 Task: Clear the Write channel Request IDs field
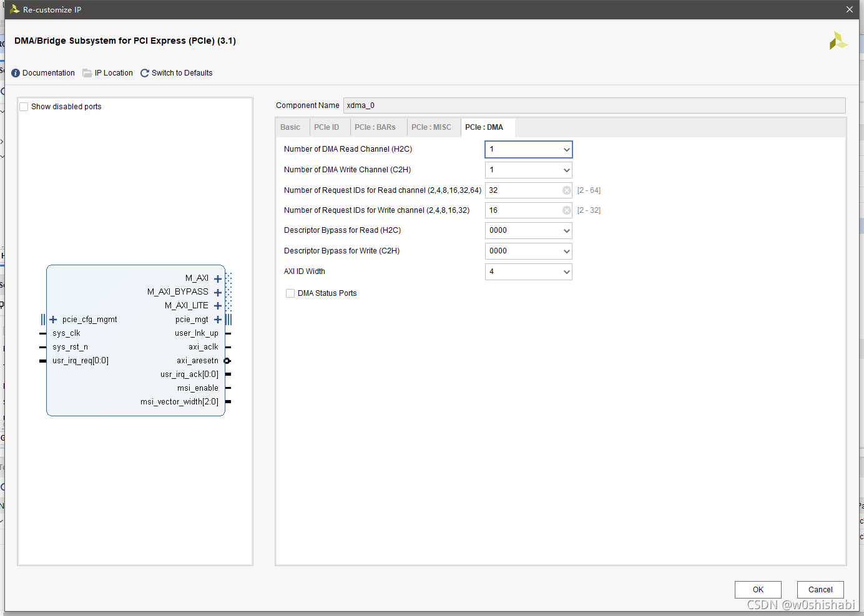coord(567,210)
